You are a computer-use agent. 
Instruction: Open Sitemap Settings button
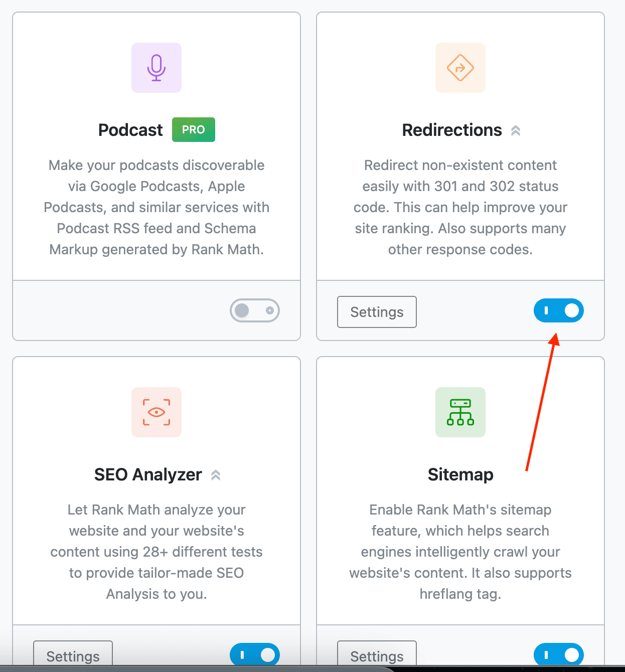pyautogui.click(x=377, y=655)
